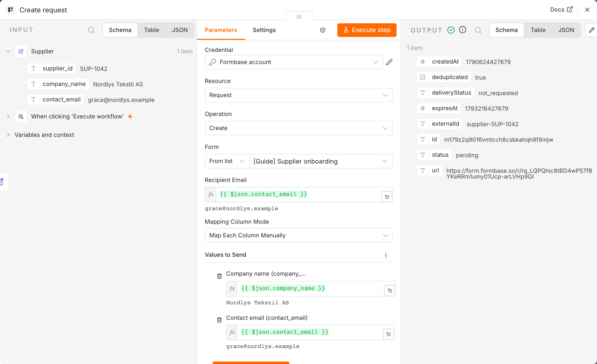Click the Execute step button
The image size is (597, 364).
[x=367, y=30]
